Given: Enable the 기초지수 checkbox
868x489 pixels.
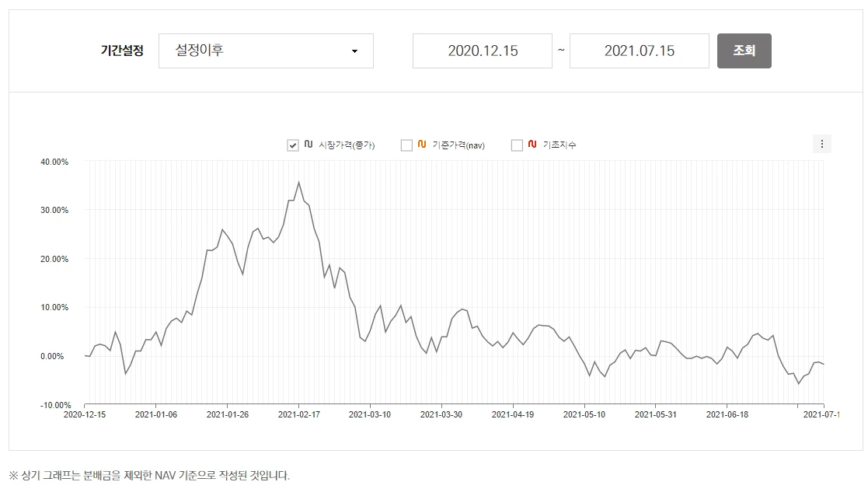Looking at the screenshot, I should [x=516, y=145].
